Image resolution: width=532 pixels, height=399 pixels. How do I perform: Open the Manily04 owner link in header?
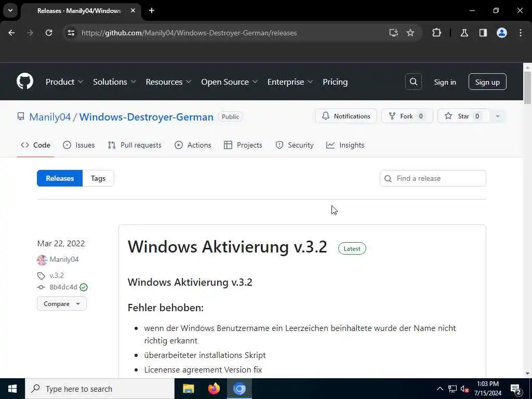point(50,117)
